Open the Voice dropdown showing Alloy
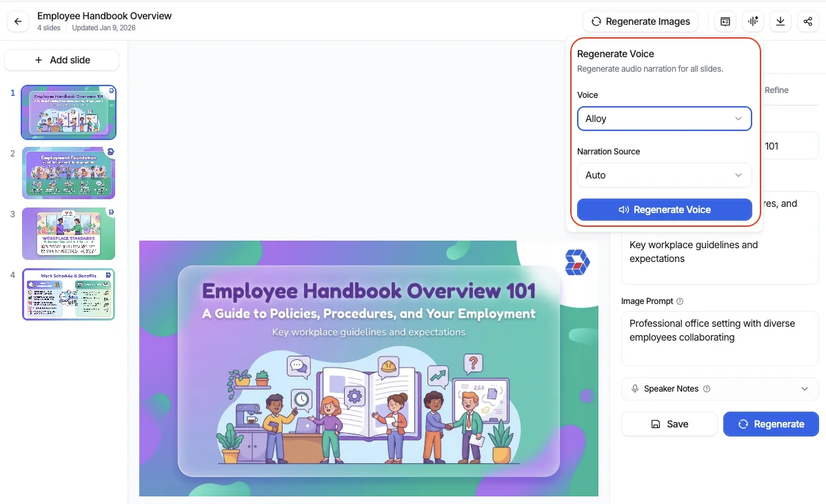 [x=664, y=119]
